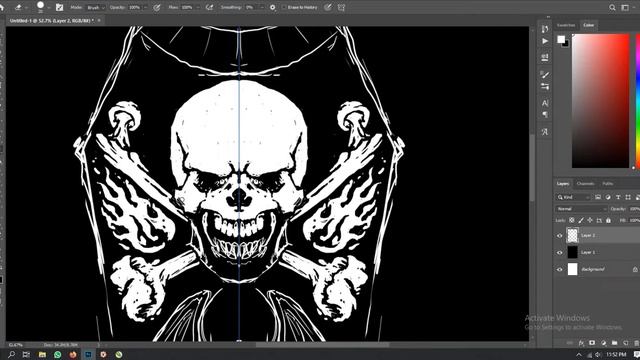Viewport: 640px width, 360px height.
Task: Click the Search magnifier icon at top right
Action: pos(612,7)
